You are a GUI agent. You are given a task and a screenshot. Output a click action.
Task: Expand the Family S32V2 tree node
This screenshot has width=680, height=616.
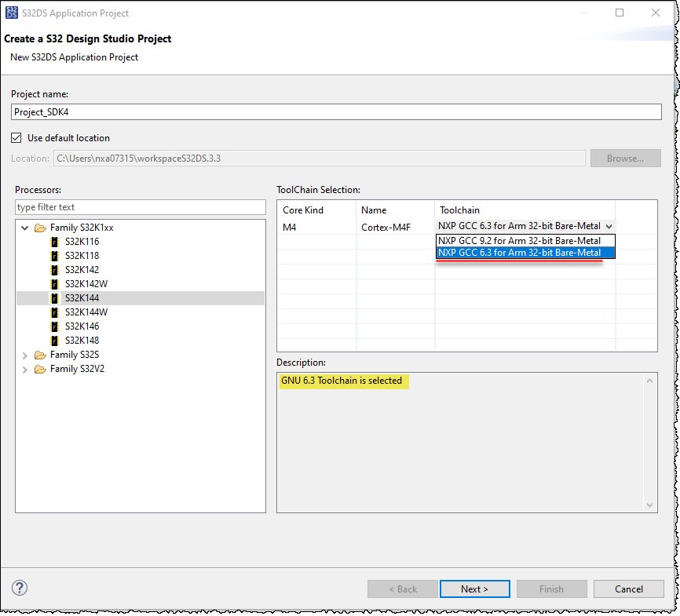click(24, 370)
